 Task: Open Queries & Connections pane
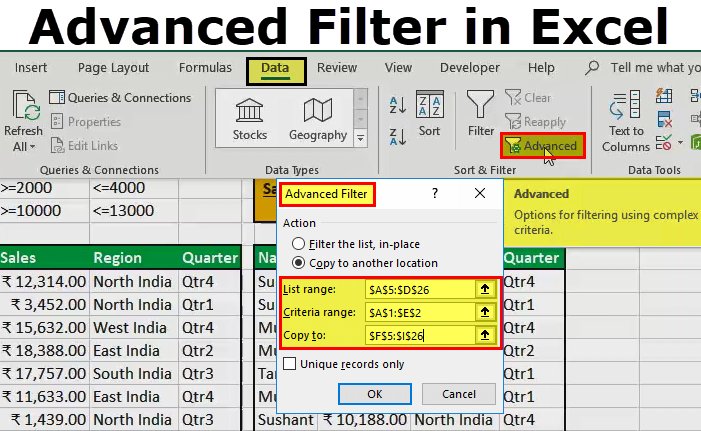(x=120, y=97)
